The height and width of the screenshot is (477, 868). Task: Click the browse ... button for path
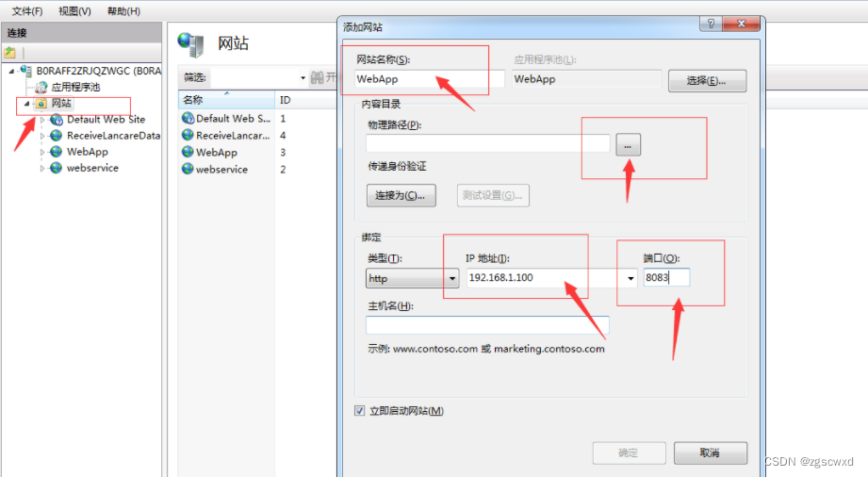[x=628, y=145]
